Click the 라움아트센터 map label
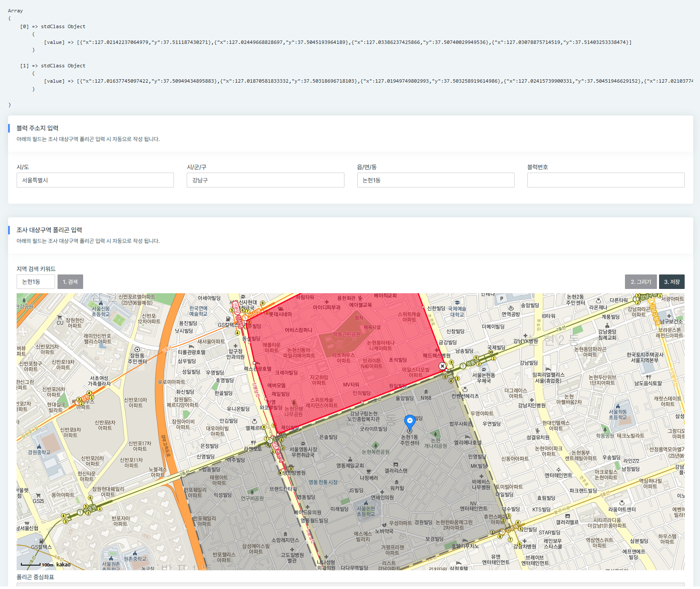 (x=622, y=510)
